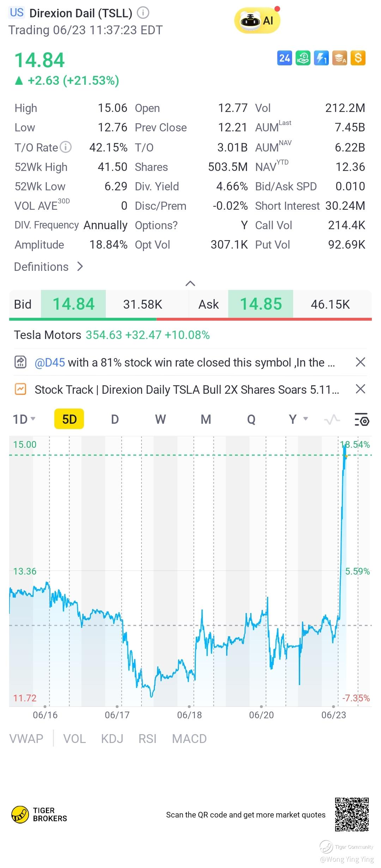This screenshot has height=868, width=381.
Task: Toggle the MACD indicator
Action: tap(189, 739)
